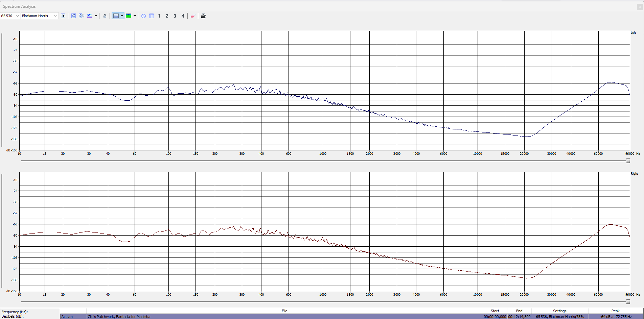
Task: Click the waveform arrow spectrum icon
Action: click(90, 16)
